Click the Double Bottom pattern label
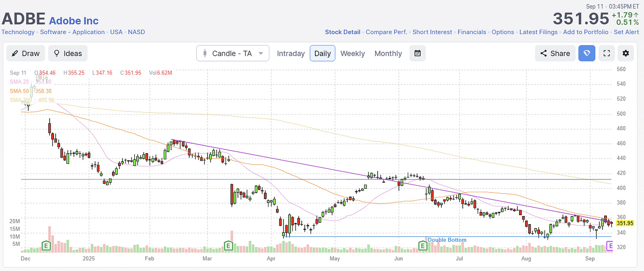The image size is (644, 271). point(447,240)
